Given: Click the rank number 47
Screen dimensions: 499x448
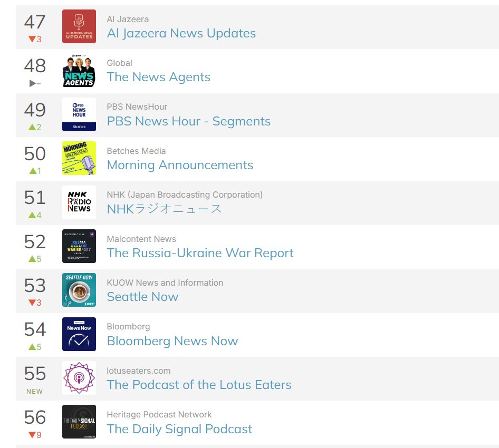Looking at the screenshot, I should click(35, 22).
